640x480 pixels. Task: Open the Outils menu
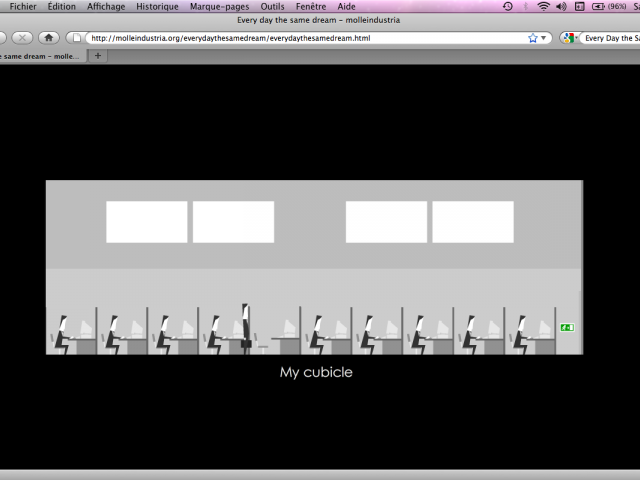(x=272, y=6)
